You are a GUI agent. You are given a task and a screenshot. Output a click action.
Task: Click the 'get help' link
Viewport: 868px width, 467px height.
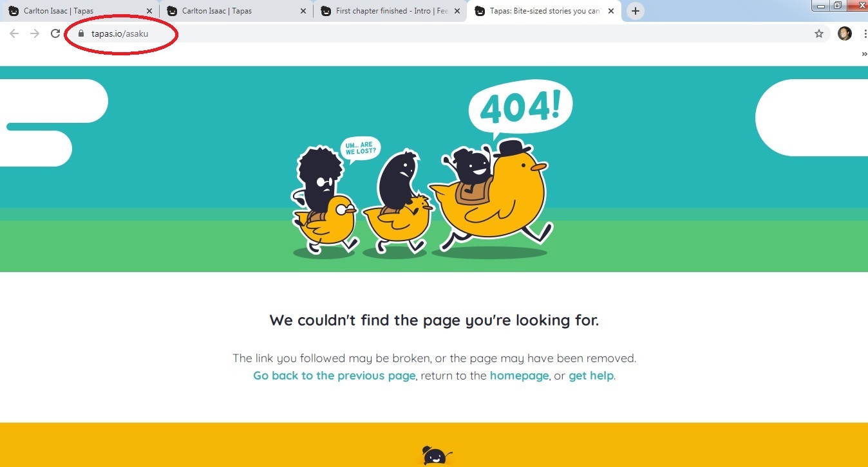(x=591, y=376)
